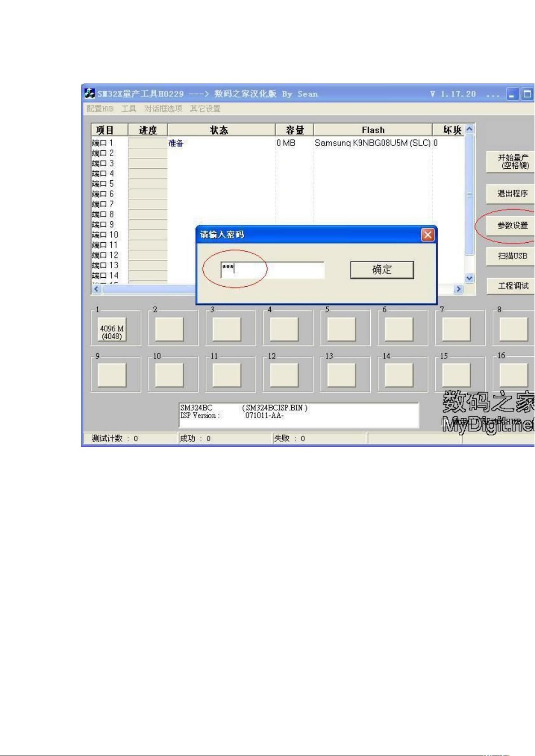Select row 端口 9
The width and height of the screenshot is (535, 756).
pos(103,225)
